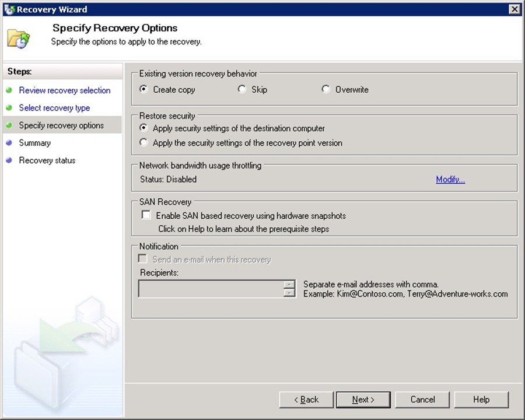
Task: Click blue bullet beside Recovery status
Action: [9, 160]
